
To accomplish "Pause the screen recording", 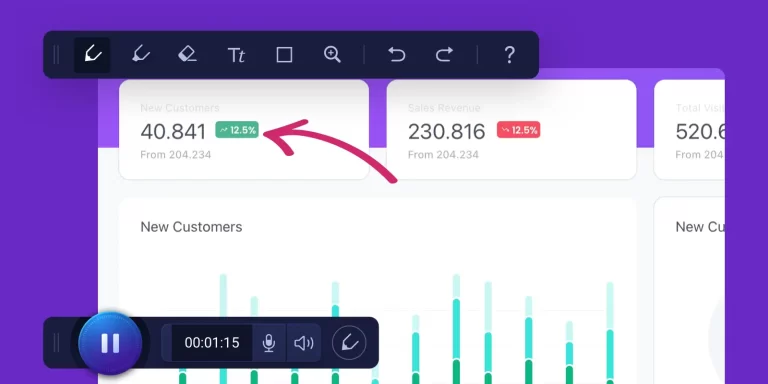I will point(110,343).
